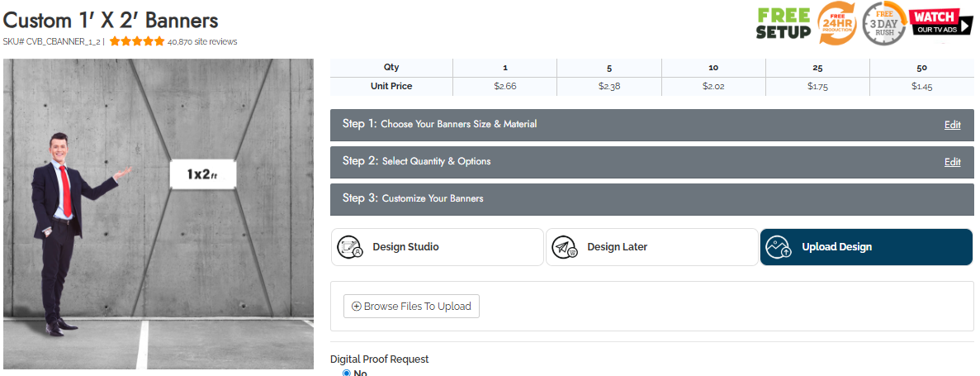The height and width of the screenshot is (376, 980).
Task: Click the $2.66 unit price cell
Action: [x=505, y=86]
